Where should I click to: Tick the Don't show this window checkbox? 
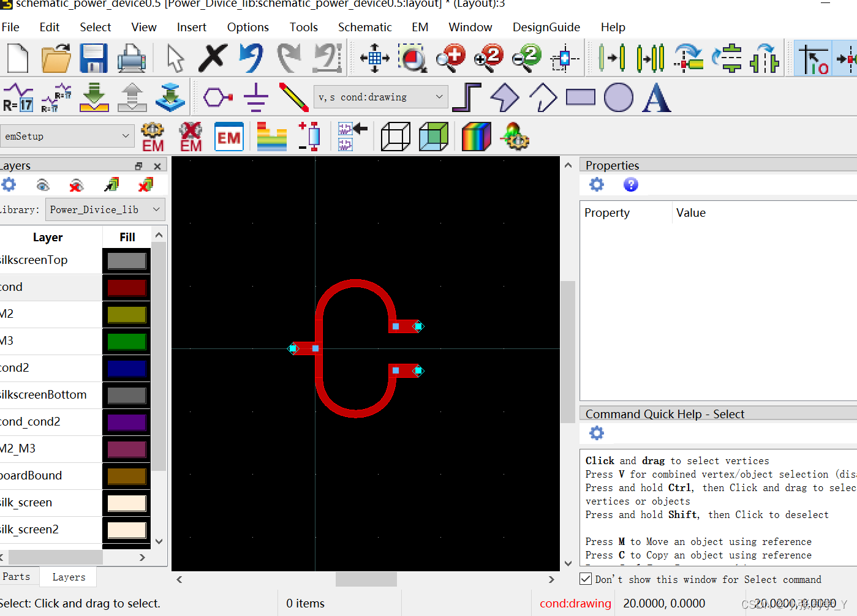tap(586, 579)
